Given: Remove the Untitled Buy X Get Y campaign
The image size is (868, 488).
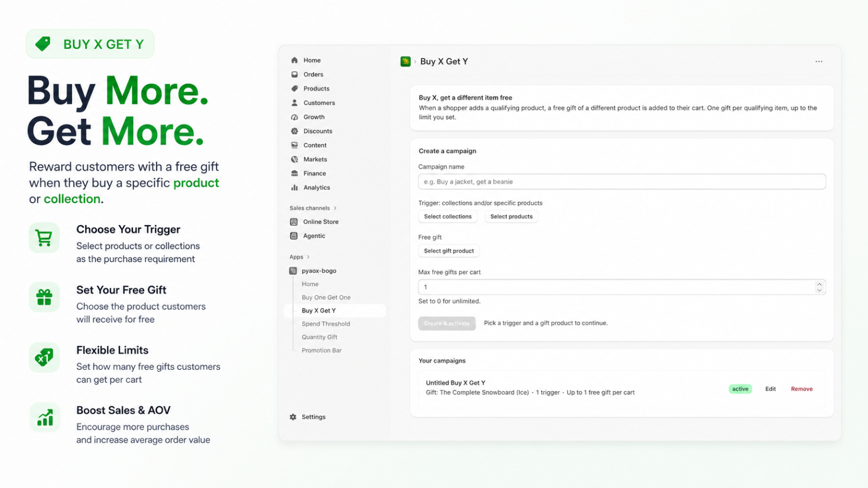Looking at the screenshot, I should click(802, 389).
